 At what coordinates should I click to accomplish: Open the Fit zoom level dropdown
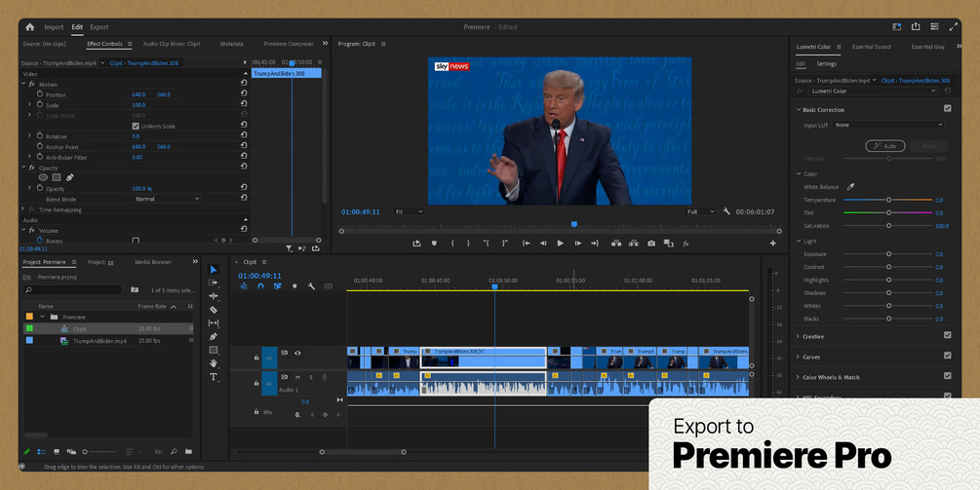click(409, 211)
